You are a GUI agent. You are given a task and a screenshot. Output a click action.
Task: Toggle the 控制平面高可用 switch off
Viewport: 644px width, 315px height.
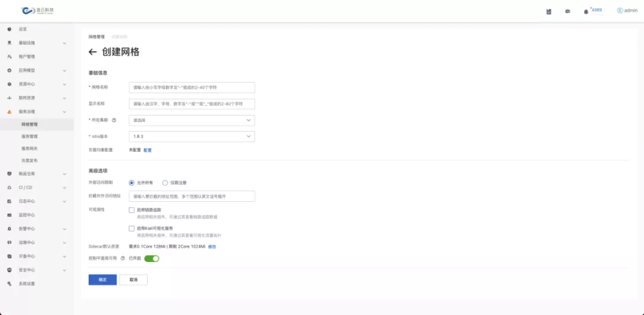click(x=151, y=258)
